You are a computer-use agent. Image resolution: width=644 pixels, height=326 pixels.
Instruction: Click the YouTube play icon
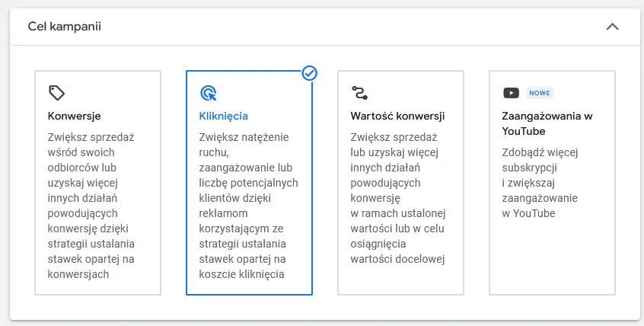click(x=511, y=93)
